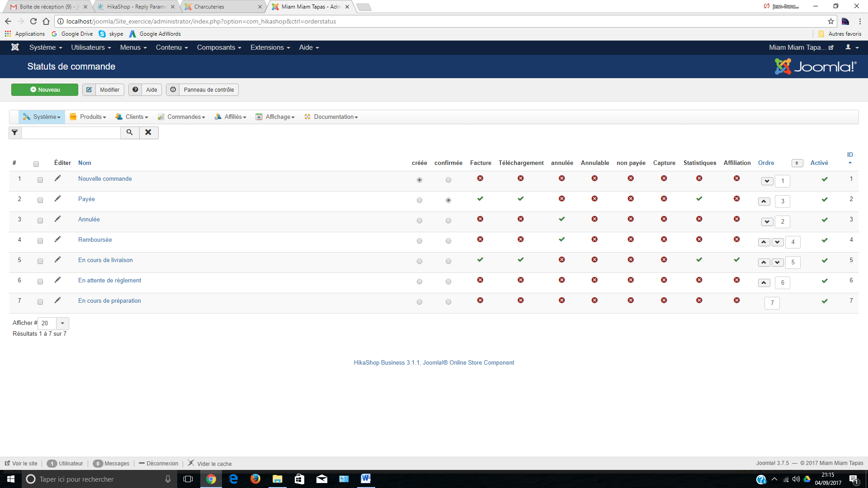Click the pencil edit icon for Payée
868x488 pixels.
57,199
